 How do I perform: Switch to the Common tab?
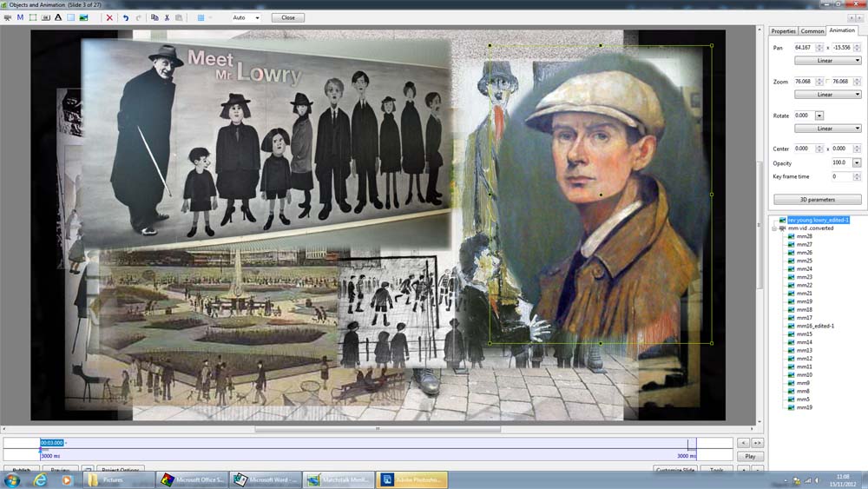812,31
